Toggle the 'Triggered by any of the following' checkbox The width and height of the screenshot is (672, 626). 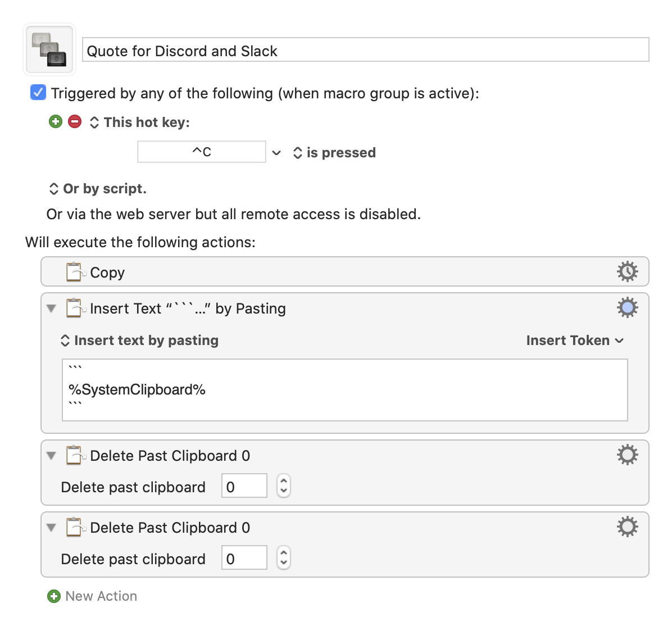coord(38,93)
